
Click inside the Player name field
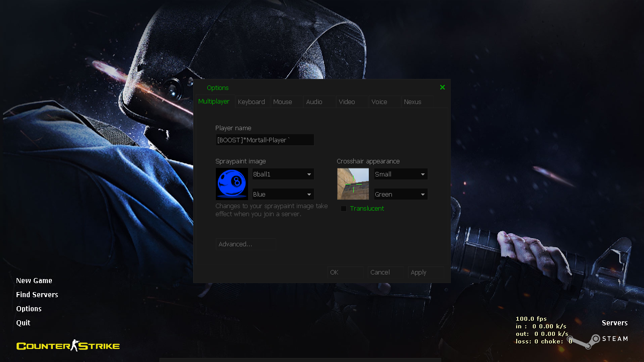(265, 140)
